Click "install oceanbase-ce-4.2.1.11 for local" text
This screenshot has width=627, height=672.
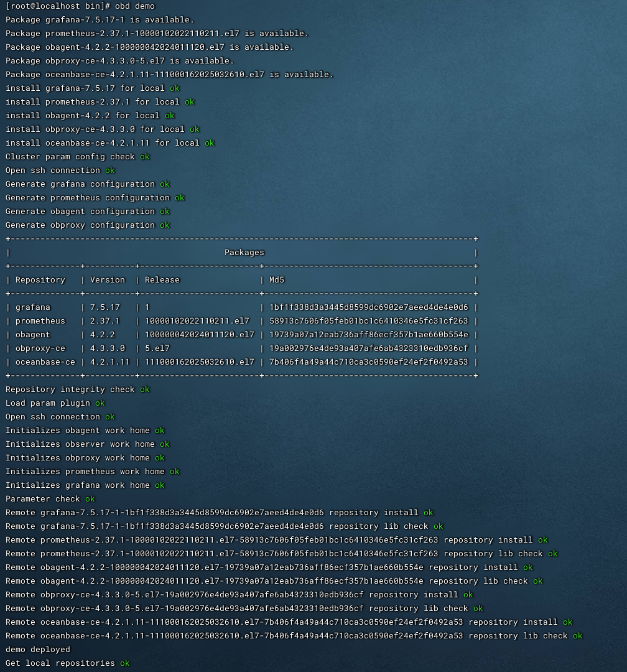click(103, 143)
